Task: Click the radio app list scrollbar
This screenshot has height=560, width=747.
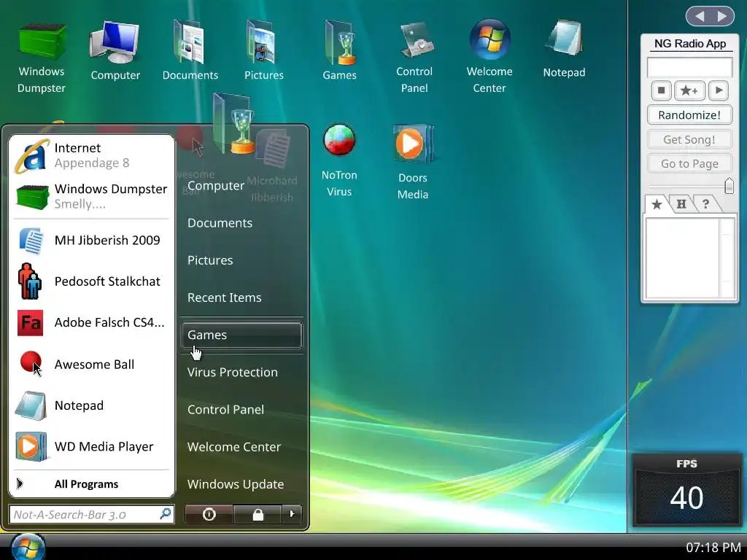Action: tap(727, 257)
